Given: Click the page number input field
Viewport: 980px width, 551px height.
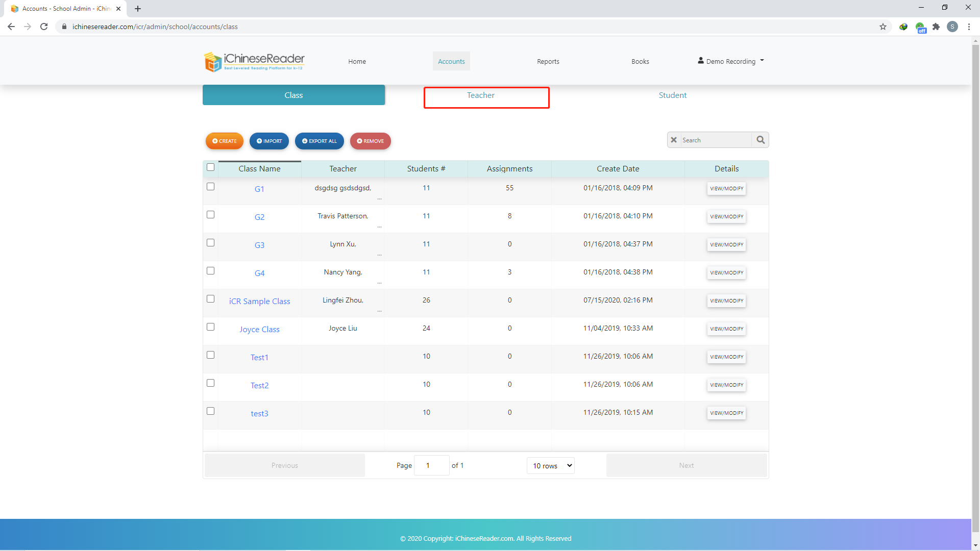Looking at the screenshot, I should pyautogui.click(x=431, y=465).
